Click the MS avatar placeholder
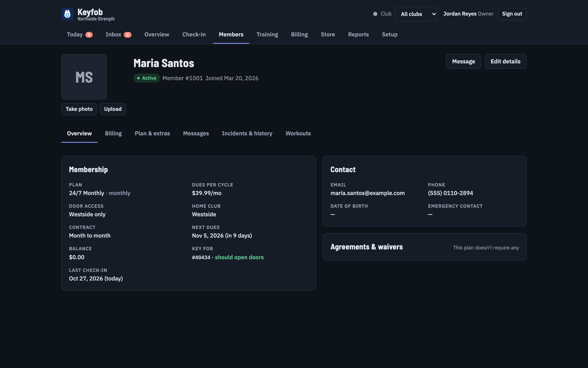The width and height of the screenshot is (588, 368). [x=84, y=77]
